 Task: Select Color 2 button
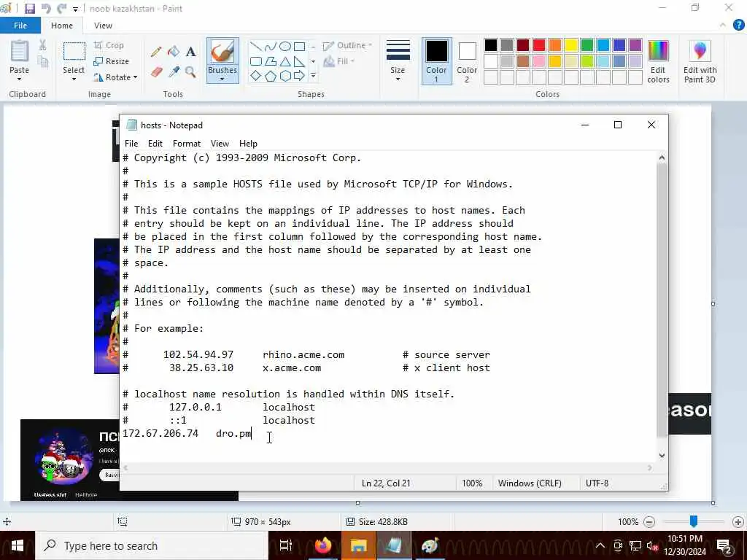click(x=467, y=61)
